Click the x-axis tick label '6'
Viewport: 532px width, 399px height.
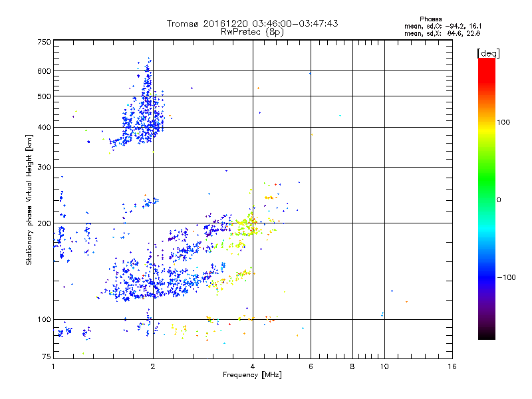[311, 366]
